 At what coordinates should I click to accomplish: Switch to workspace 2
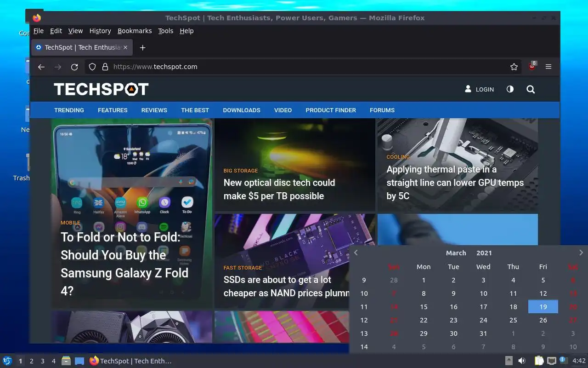(x=31, y=361)
